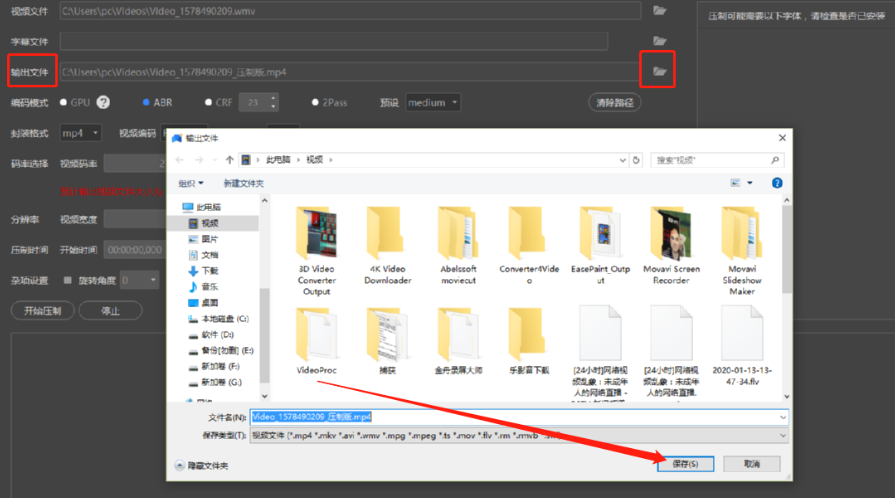Click file list vertical scrollbar
895x498 pixels.
pyautogui.click(x=787, y=249)
